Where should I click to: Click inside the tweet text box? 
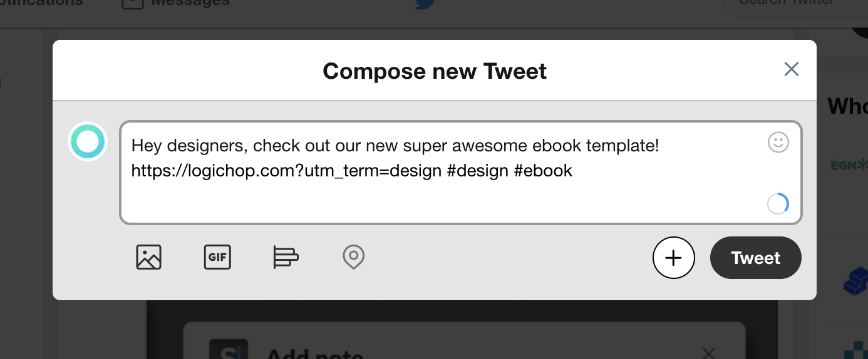(x=461, y=173)
